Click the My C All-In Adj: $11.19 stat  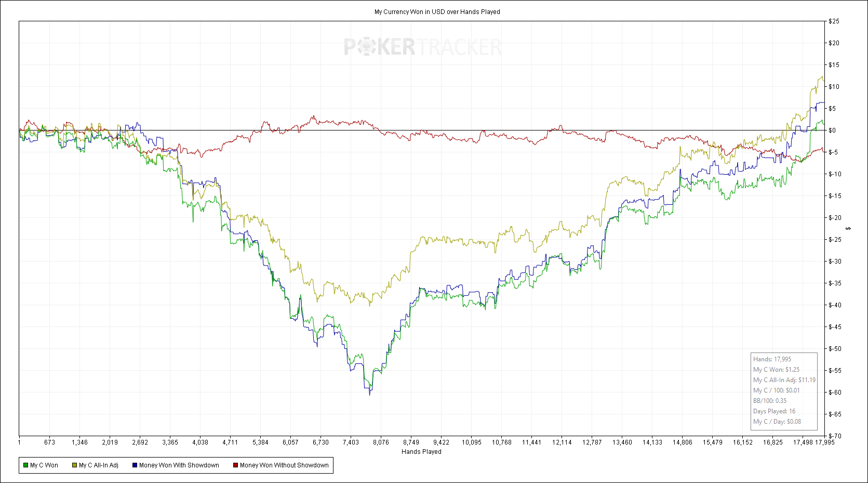pyautogui.click(x=784, y=380)
